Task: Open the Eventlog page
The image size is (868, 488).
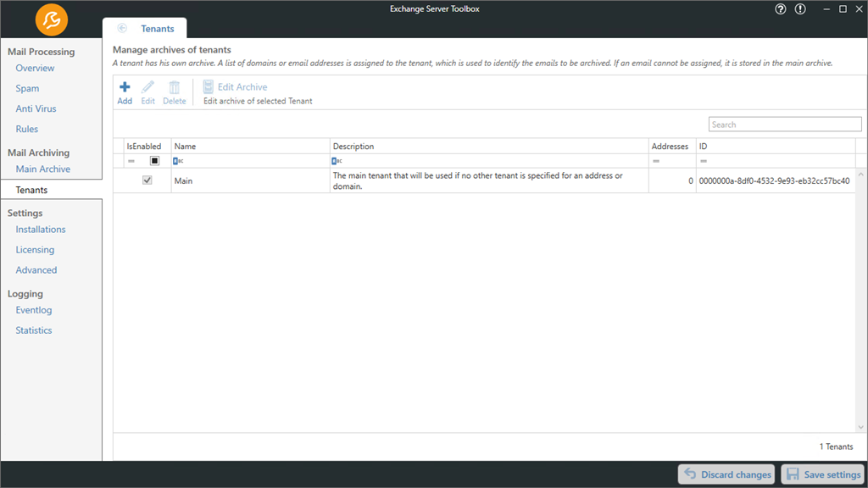Action: click(x=34, y=310)
